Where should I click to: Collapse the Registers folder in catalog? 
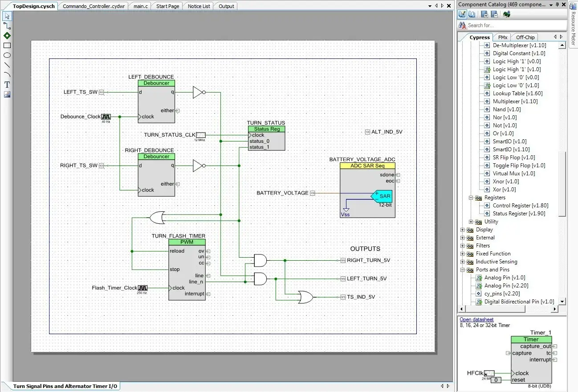tap(471, 198)
